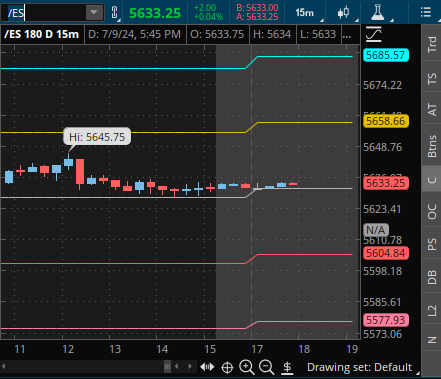441x379 pixels.
Task: Open the PS sidebar tab
Action: 432,244
